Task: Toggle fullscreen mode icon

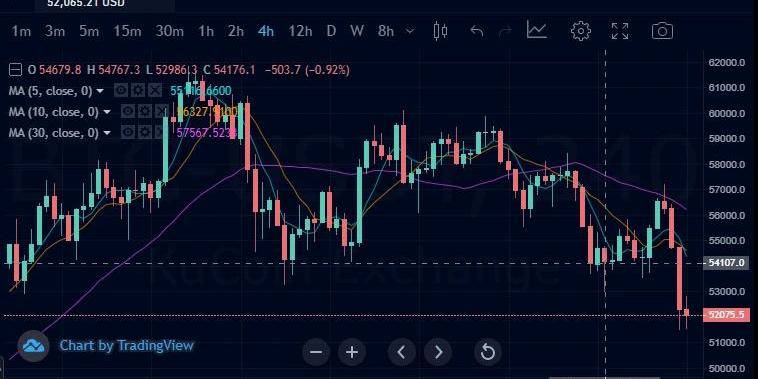Action: 620,31
